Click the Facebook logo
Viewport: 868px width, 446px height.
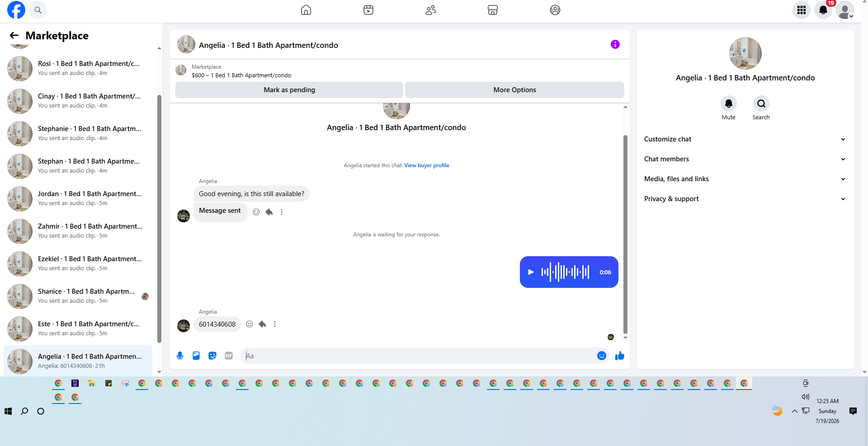16,10
